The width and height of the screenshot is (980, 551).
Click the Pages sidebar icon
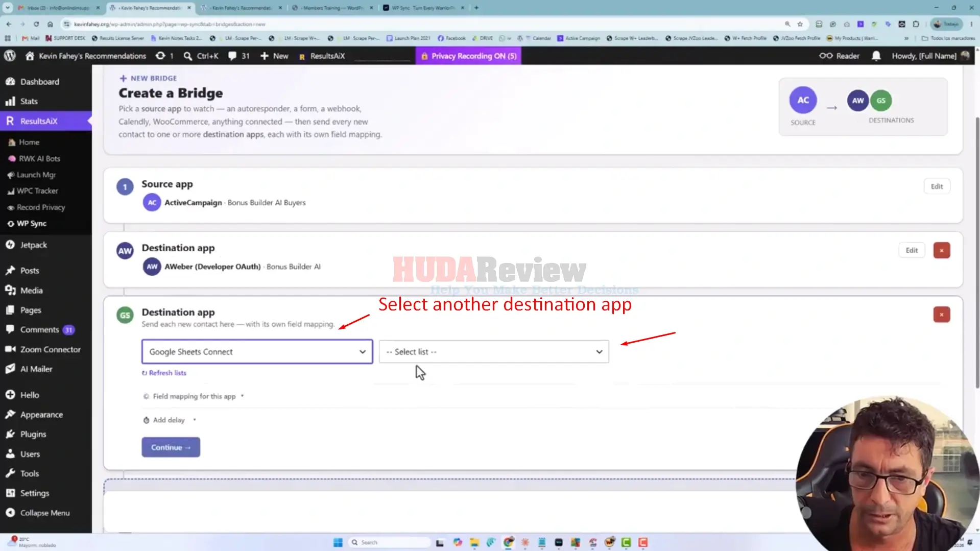coord(10,310)
